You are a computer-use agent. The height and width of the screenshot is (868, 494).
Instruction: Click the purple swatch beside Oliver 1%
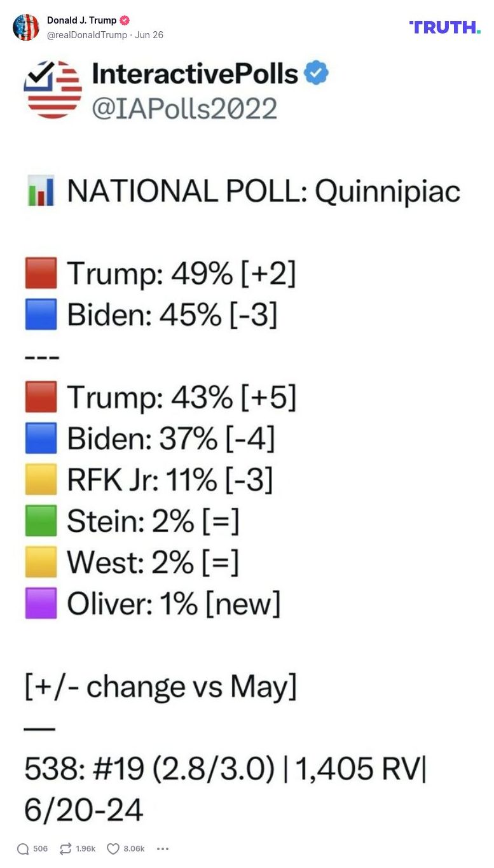(40, 603)
